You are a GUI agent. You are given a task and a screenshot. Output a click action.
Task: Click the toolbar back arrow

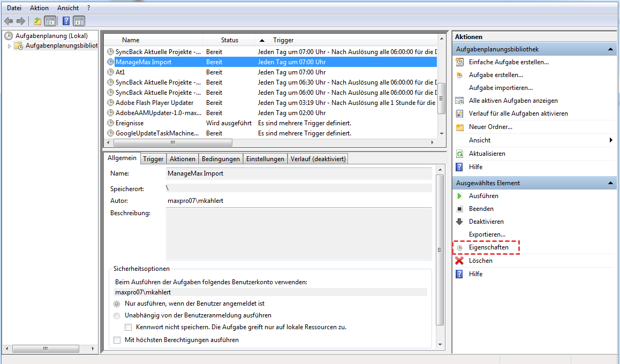click(9, 21)
